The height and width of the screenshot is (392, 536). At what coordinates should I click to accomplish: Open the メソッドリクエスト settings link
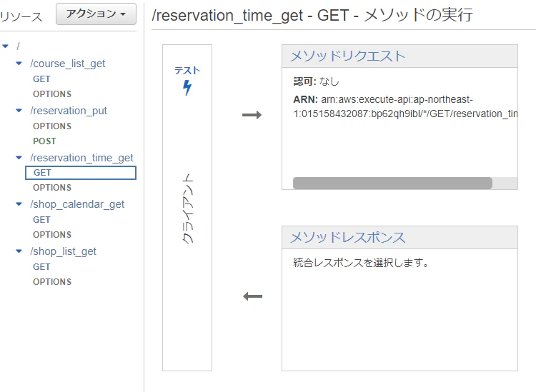(x=347, y=56)
